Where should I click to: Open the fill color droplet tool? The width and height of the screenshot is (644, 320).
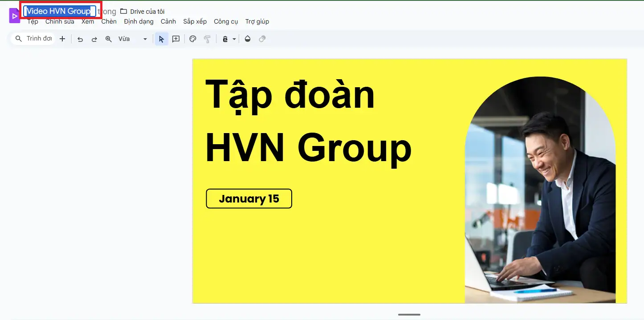point(248,39)
